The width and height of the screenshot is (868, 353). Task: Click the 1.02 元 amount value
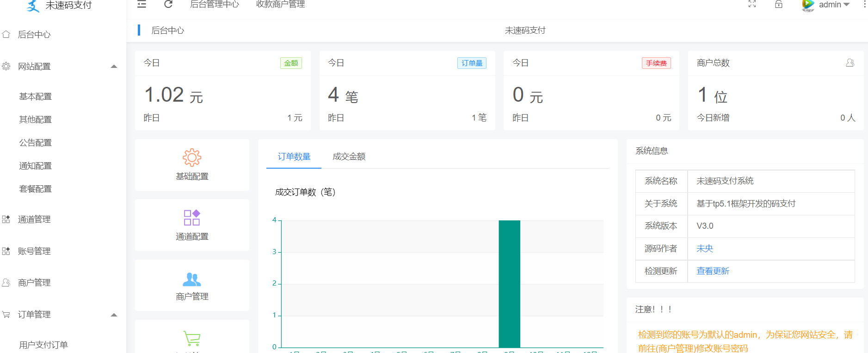point(173,95)
